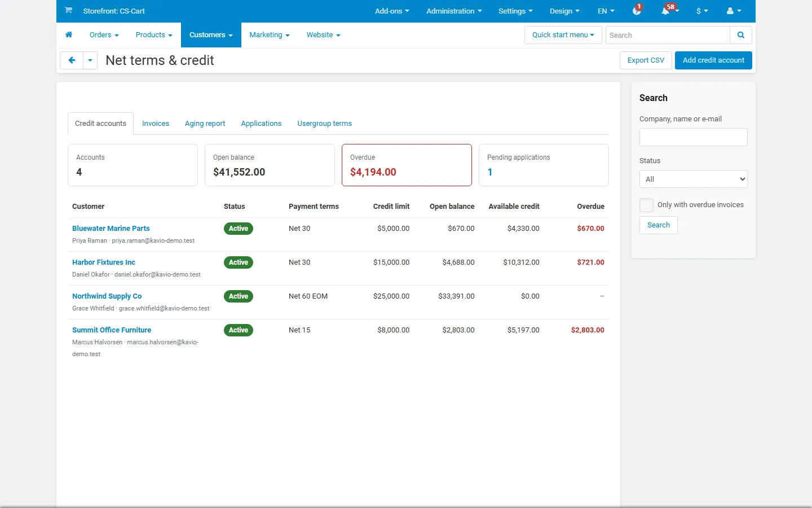Screen dimensions: 812x508
Task: Open the EN language selector
Action: click(606, 11)
